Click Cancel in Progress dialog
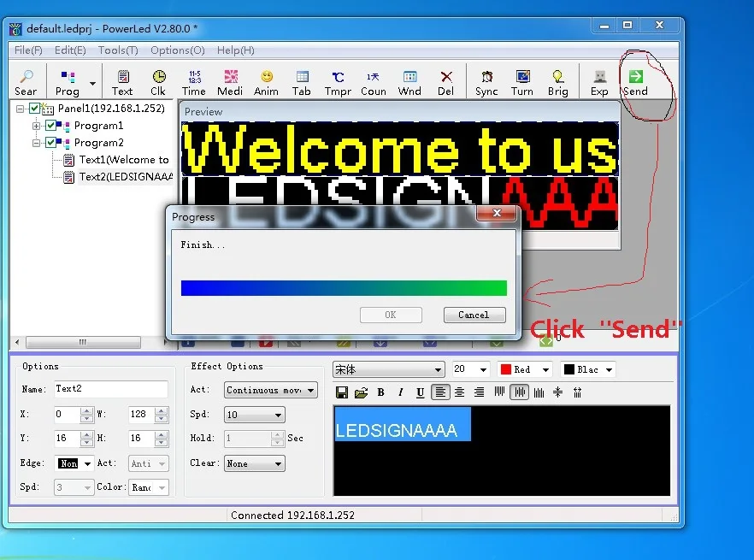754x560 pixels. (x=474, y=315)
